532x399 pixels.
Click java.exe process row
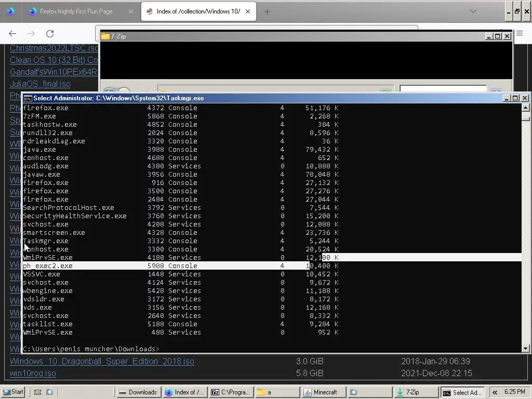tap(180, 149)
